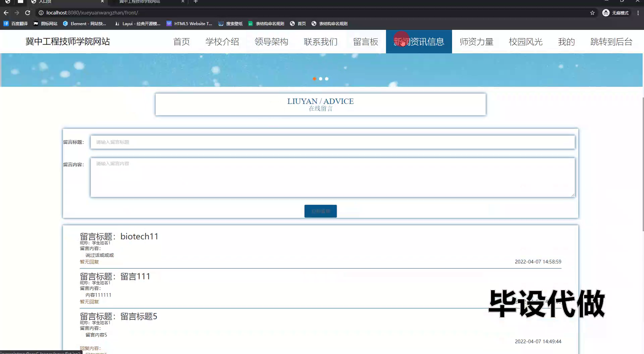644x354 pixels.
Task: Open 搜索壁纸 bookmark
Action: tap(230, 23)
